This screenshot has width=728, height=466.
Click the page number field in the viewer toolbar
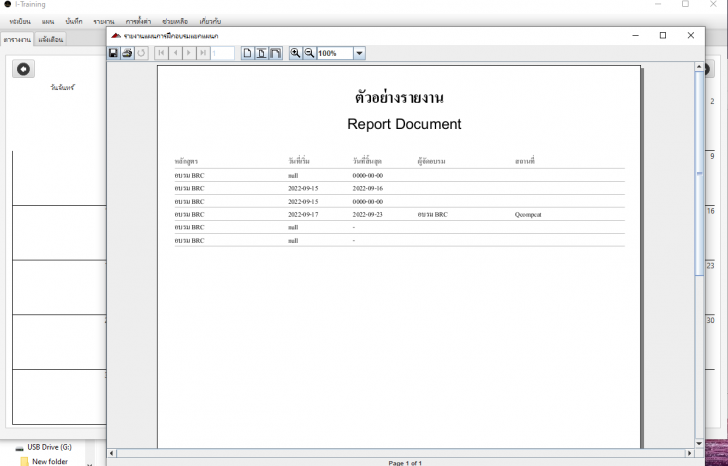222,53
